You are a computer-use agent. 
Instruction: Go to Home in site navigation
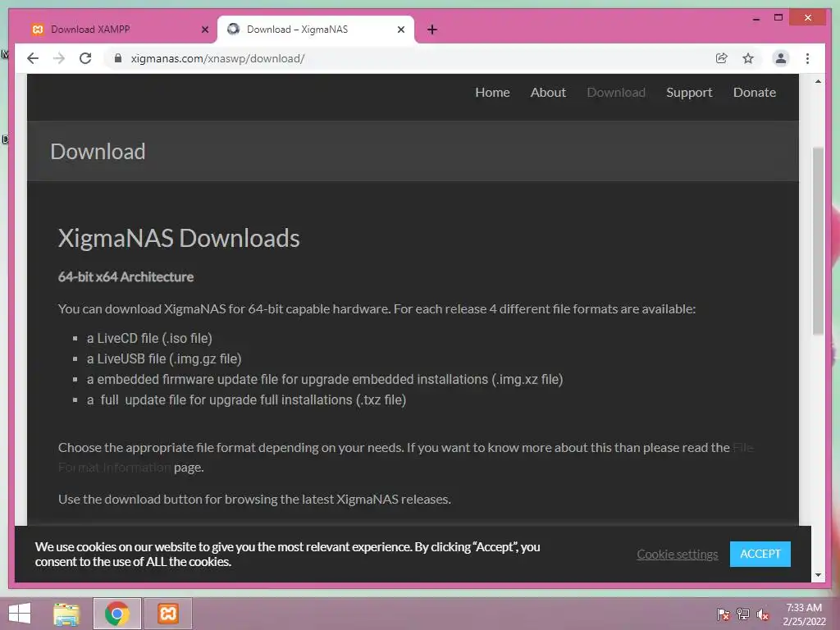(x=492, y=92)
